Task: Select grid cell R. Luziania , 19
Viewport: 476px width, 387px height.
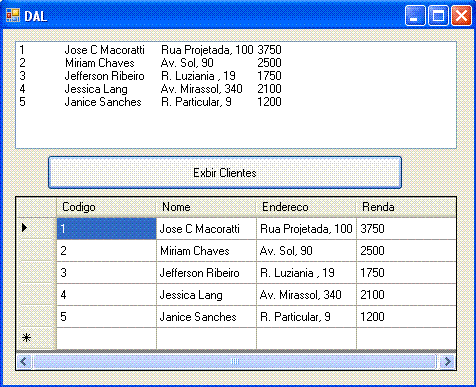Action: pos(306,273)
